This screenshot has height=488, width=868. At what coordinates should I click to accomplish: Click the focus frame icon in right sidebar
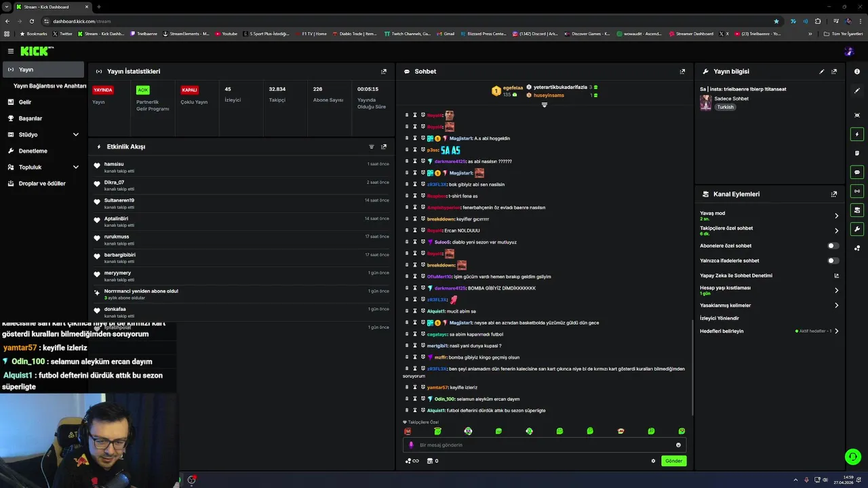857,115
